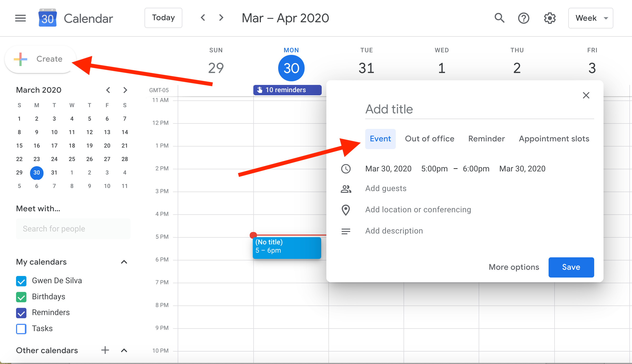Image resolution: width=632 pixels, height=364 pixels.
Task: Close the event creation popup
Action: [x=586, y=95]
